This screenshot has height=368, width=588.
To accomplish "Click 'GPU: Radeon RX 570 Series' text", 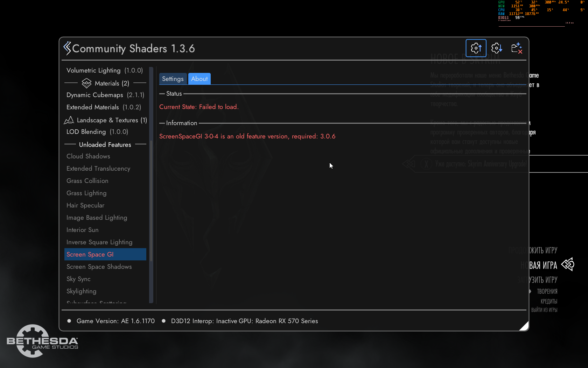I will tap(279, 321).
